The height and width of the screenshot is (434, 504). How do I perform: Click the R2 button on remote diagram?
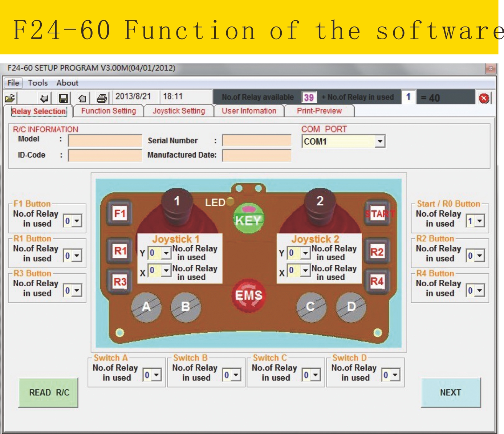377,252
